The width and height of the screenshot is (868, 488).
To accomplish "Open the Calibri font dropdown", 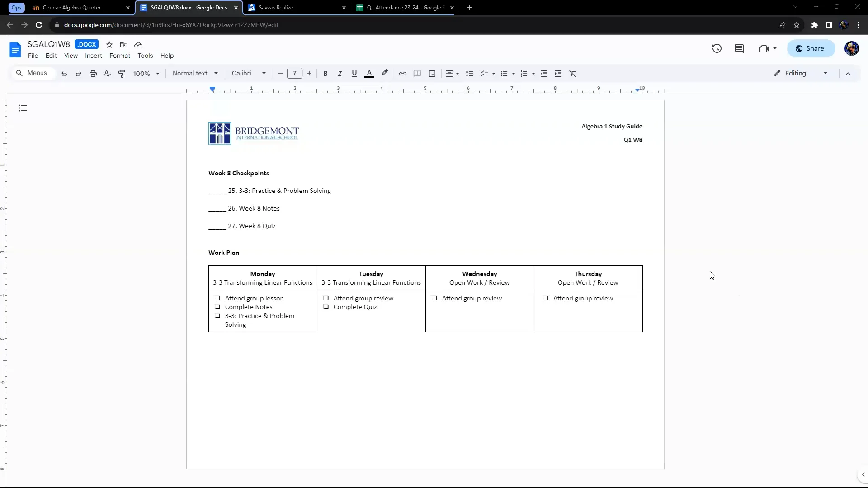I will coord(249,73).
